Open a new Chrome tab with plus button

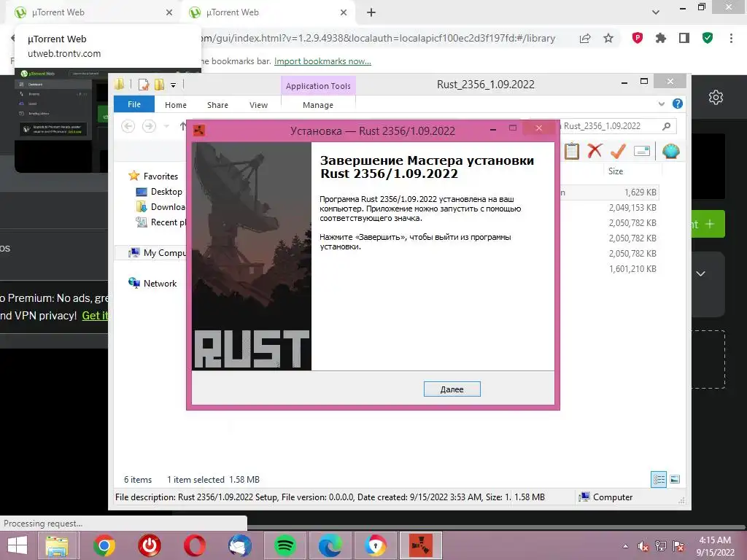tap(371, 13)
